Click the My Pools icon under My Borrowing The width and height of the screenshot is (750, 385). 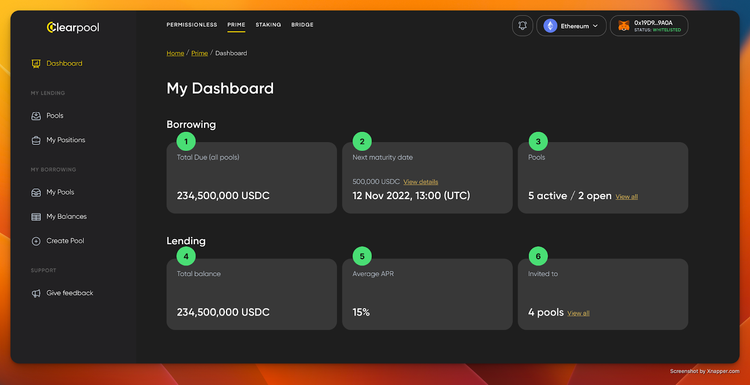(35, 192)
